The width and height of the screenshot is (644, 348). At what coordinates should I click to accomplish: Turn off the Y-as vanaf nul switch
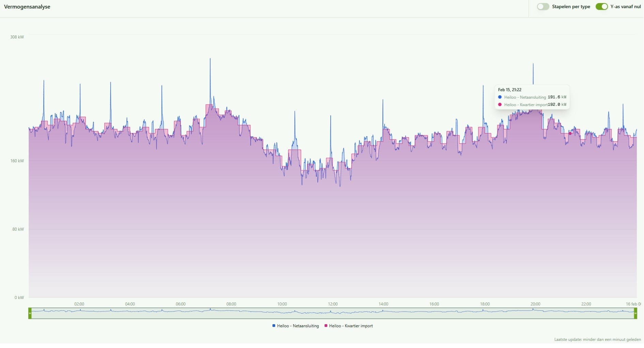(601, 7)
